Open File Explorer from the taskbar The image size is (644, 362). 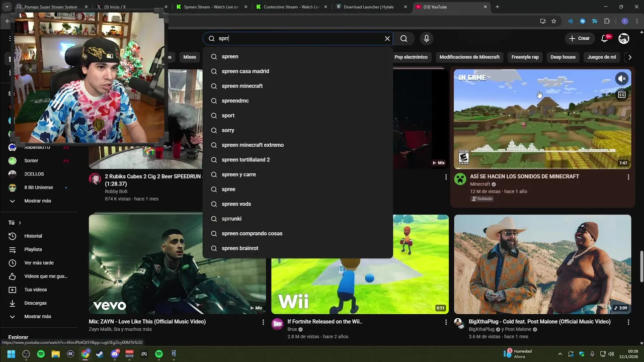coord(55,354)
